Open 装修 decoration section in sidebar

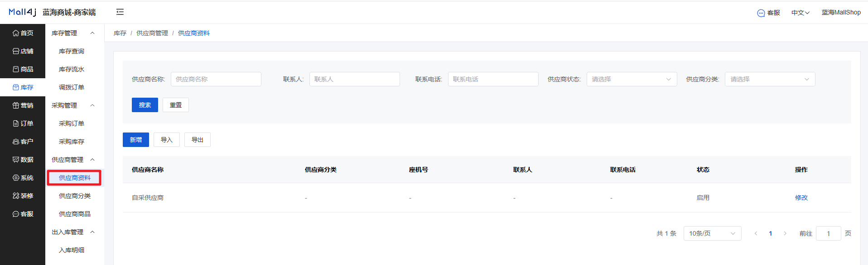click(x=23, y=196)
